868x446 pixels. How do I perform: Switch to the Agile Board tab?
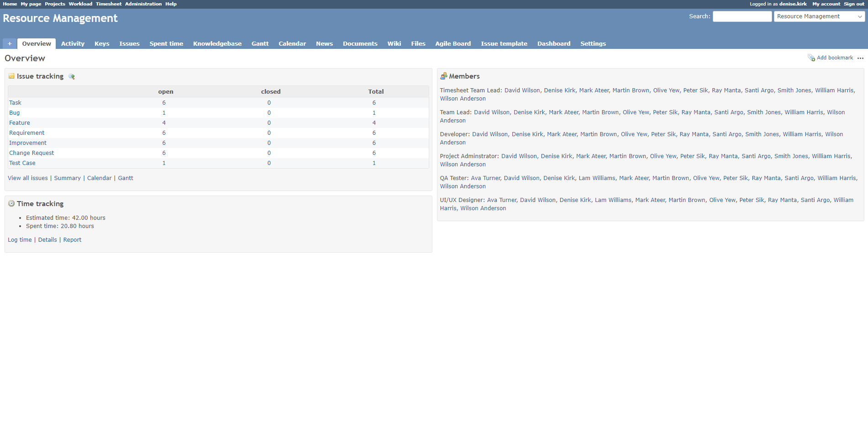[452, 44]
